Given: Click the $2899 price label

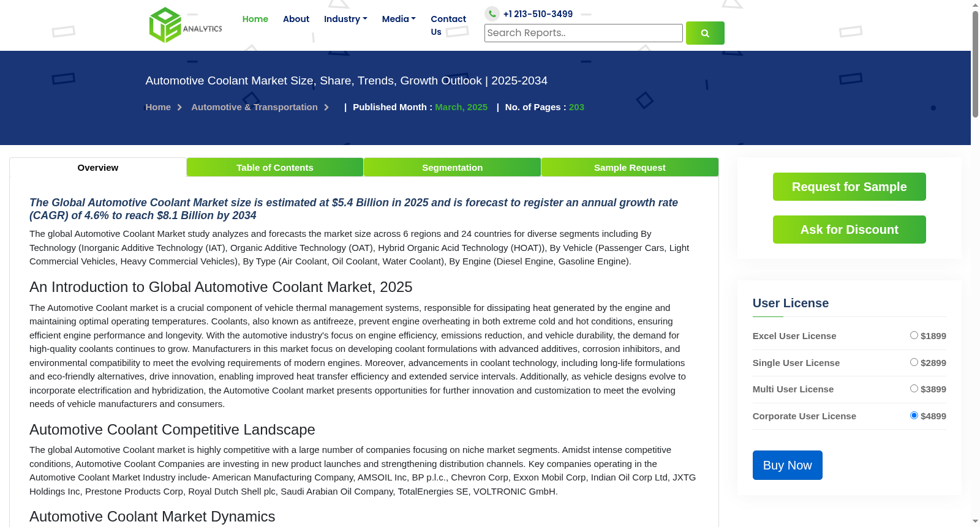Looking at the screenshot, I should [933, 363].
